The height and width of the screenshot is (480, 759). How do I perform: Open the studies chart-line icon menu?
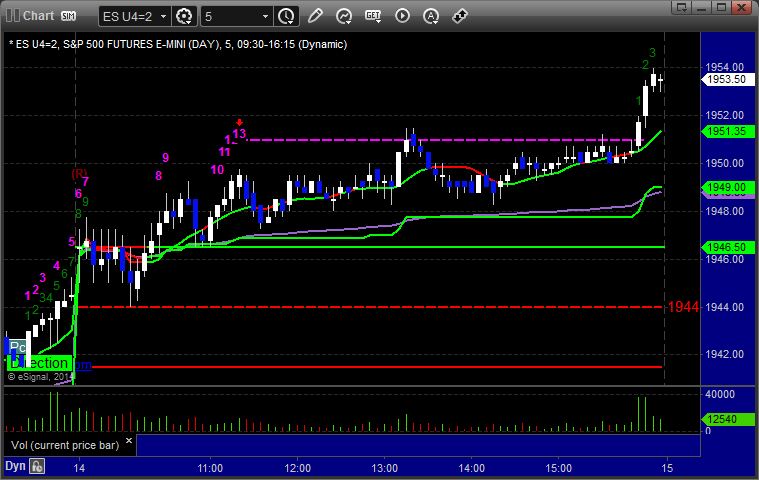[x=344, y=16]
